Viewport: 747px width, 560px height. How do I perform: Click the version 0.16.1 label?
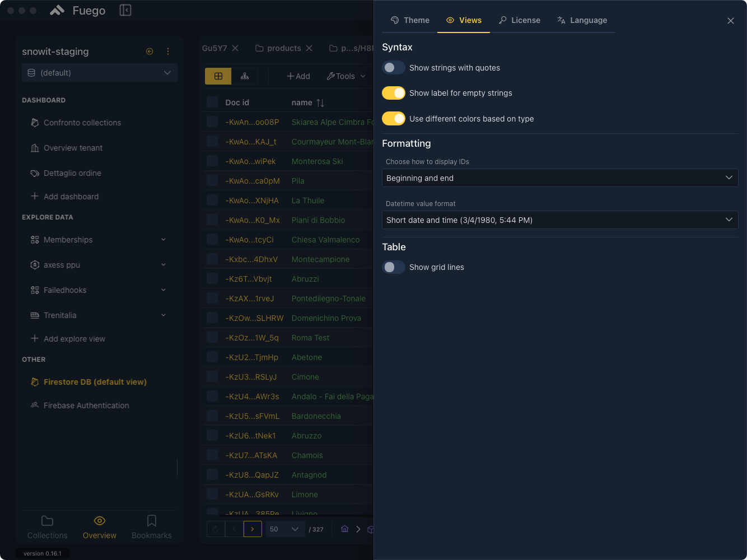point(43,553)
